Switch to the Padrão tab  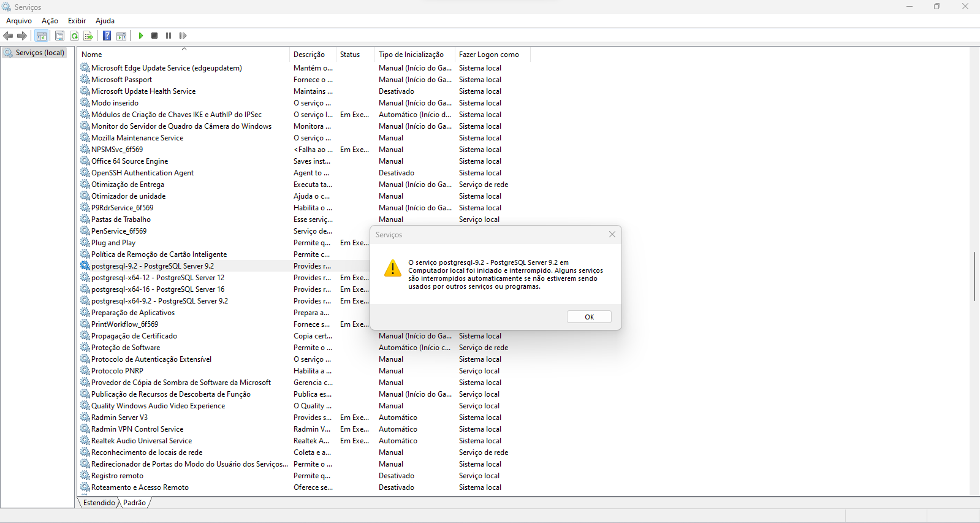(134, 503)
